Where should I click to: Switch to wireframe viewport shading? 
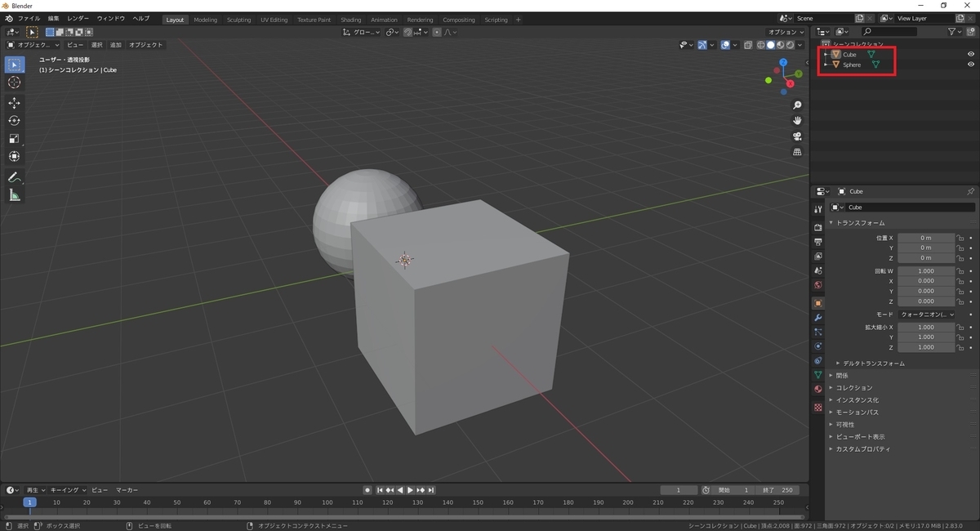761,45
